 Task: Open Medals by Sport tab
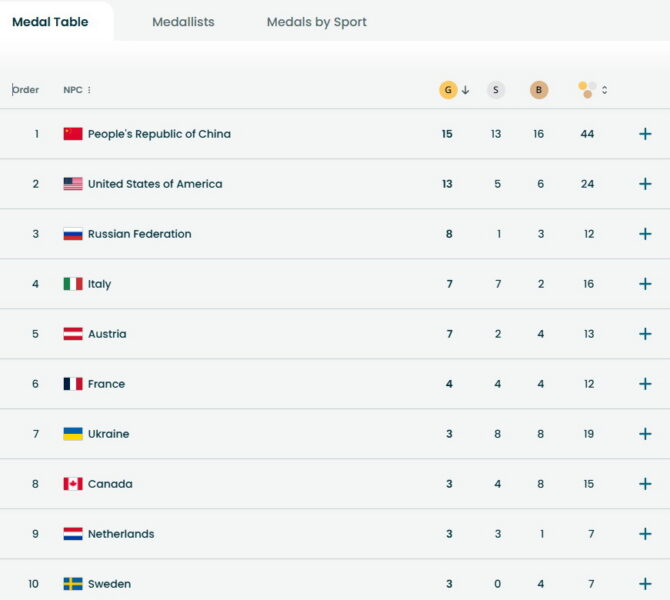(316, 22)
